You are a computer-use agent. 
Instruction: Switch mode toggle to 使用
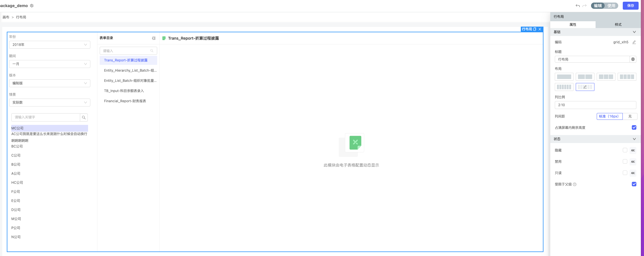point(611,6)
